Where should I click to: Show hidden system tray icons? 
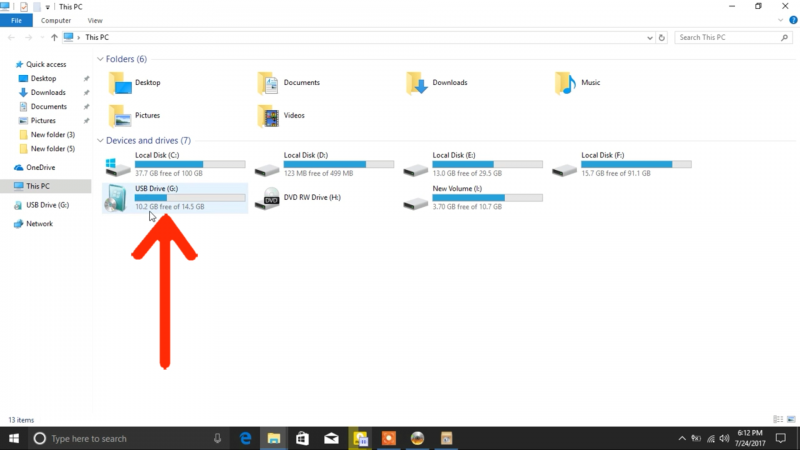pos(682,438)
